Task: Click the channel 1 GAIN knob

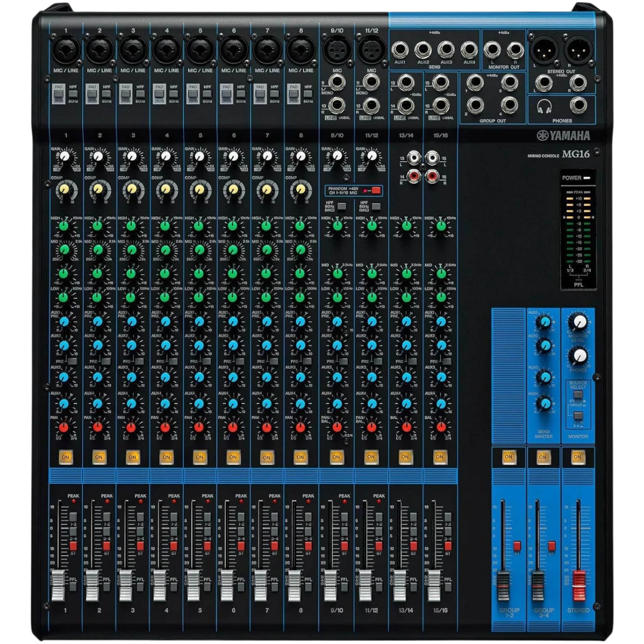Action: tap(65, 156)
